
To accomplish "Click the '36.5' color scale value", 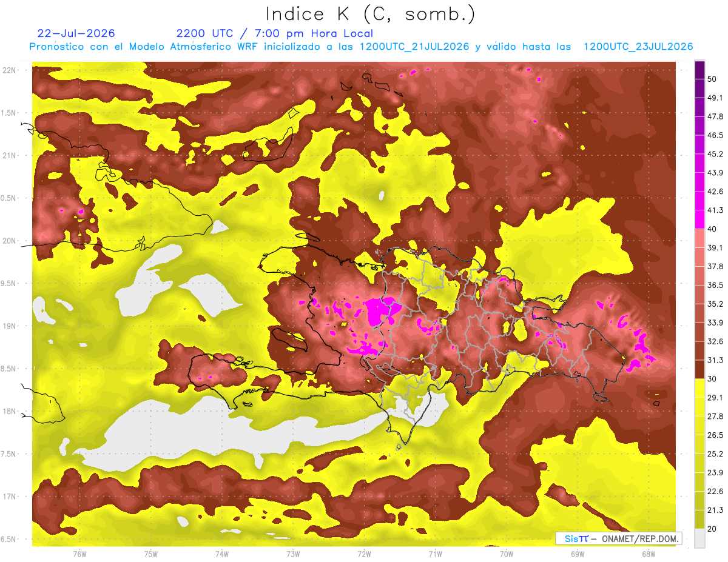I will 716,285.
